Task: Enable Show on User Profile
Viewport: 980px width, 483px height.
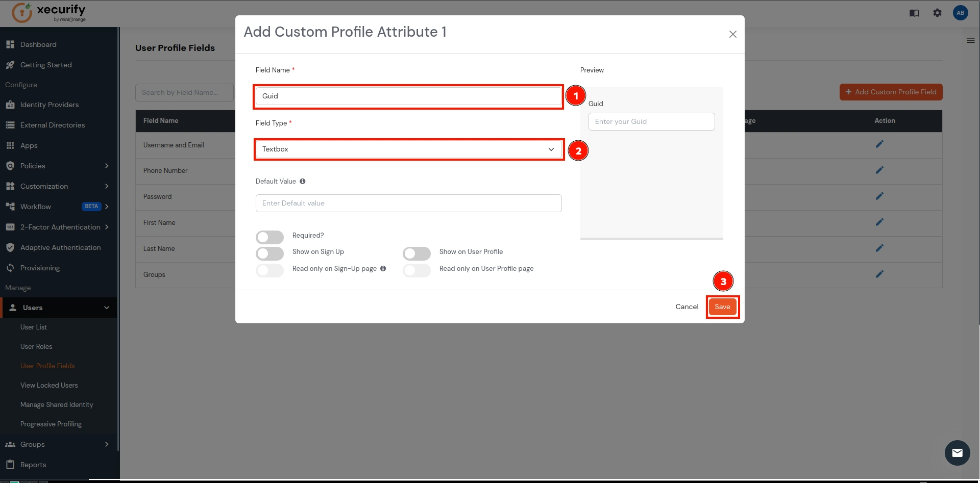Action: tap(416, 253)
